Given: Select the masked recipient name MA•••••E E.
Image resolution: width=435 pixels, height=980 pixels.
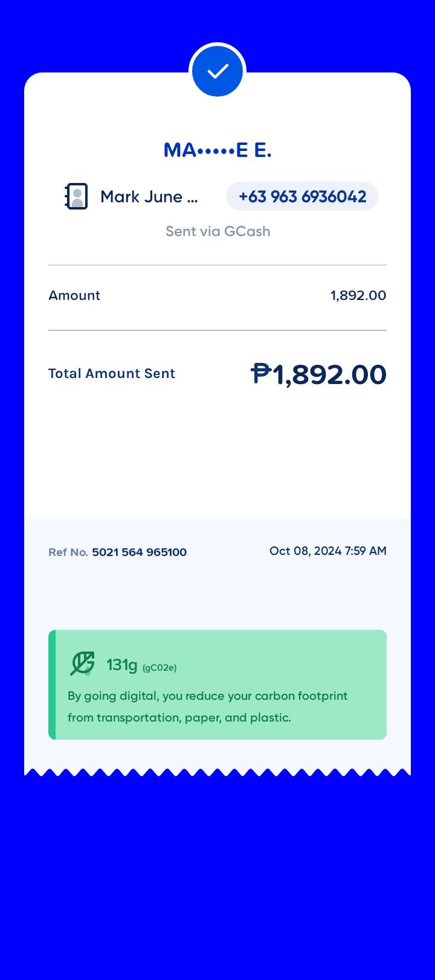Looking at the screenshot, I should tap(217, 150).
